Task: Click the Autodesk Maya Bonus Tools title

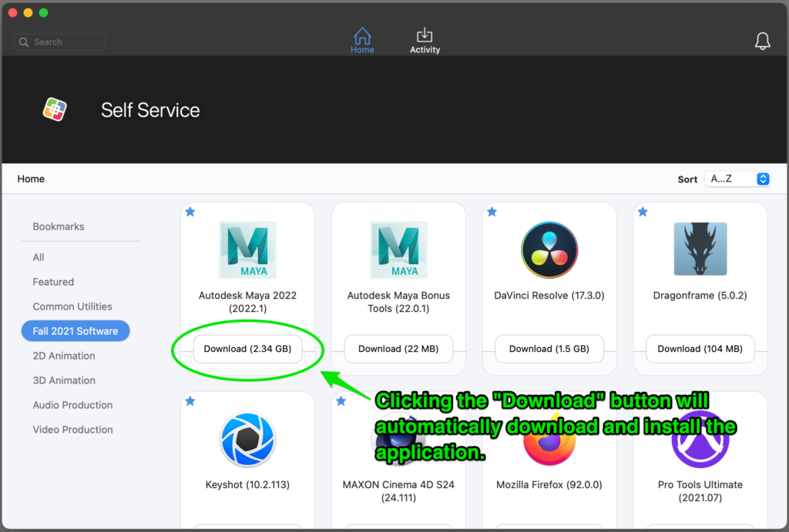Action: (398, 302)
